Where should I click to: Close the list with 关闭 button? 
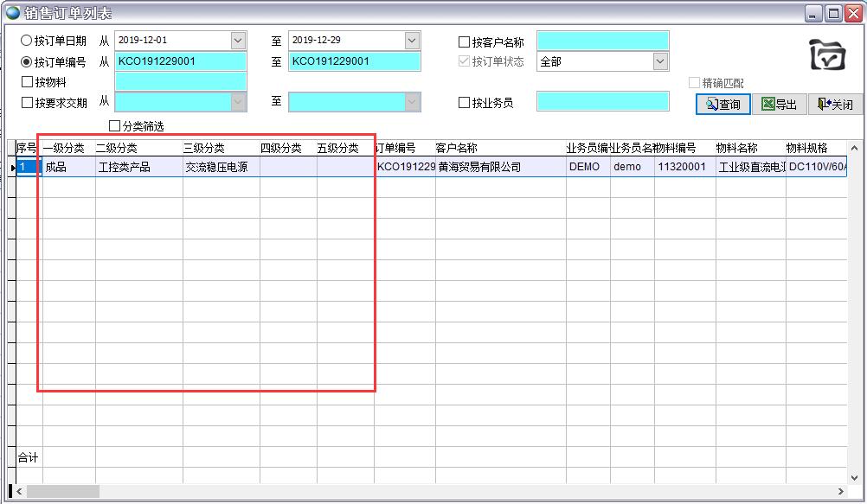[835, 105]
